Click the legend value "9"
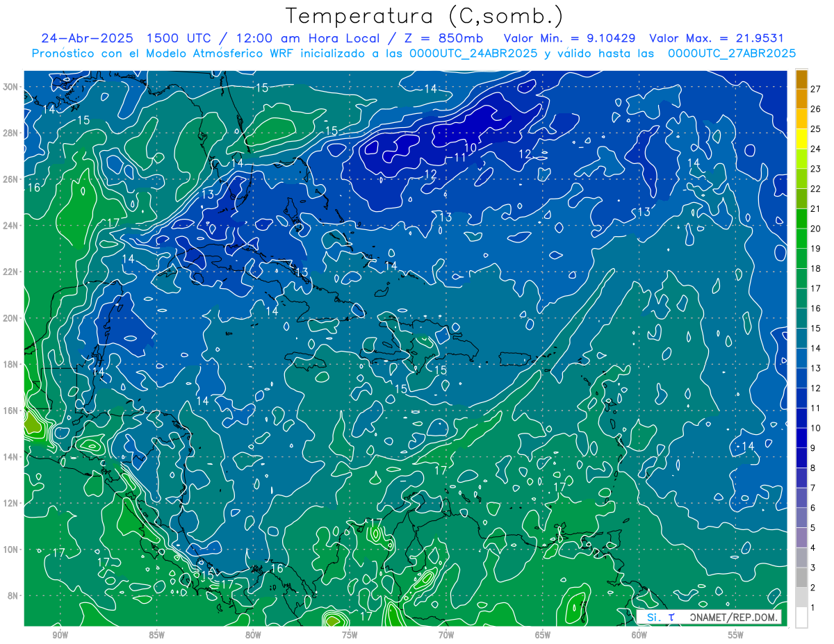The height and width of the screenshot is (644, 834). 813,448
